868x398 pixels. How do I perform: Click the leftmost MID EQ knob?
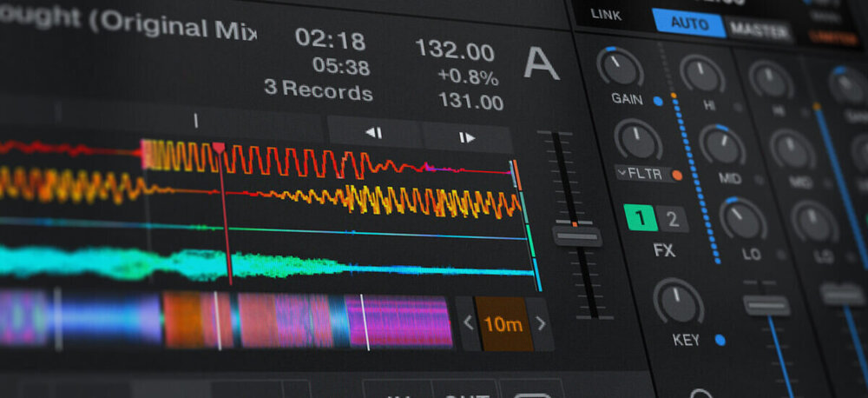point(720,145)
